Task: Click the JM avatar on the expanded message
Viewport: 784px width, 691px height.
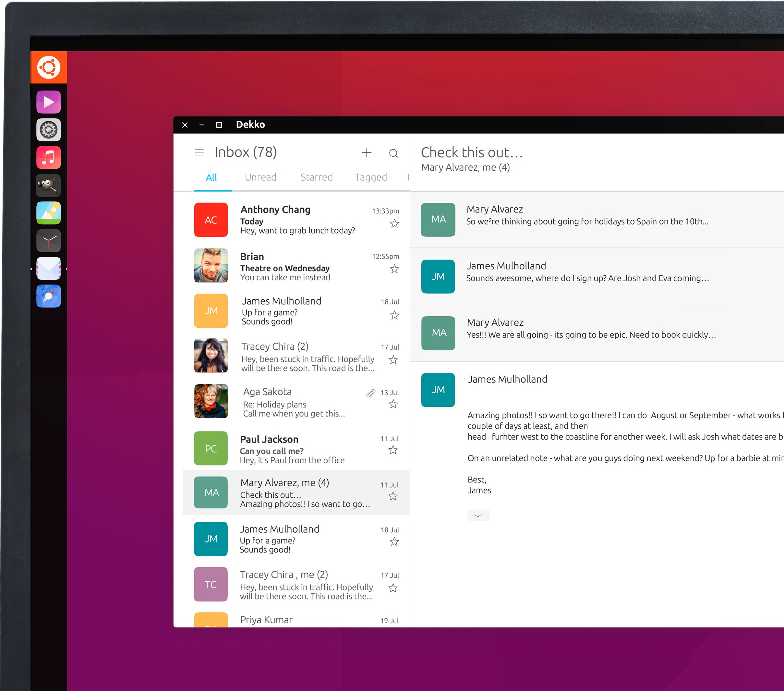Action: (438, 390)
